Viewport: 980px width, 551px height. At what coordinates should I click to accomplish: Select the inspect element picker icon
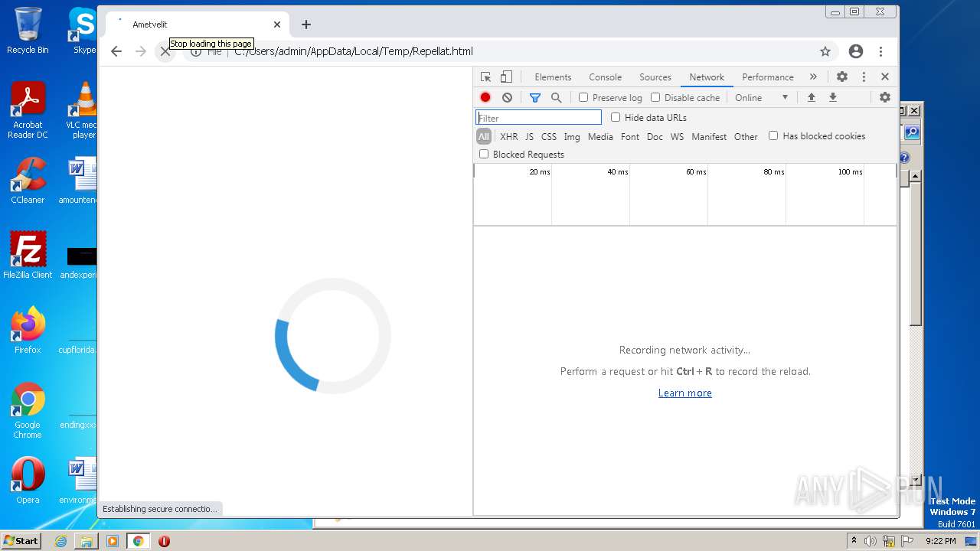point(485,77)
